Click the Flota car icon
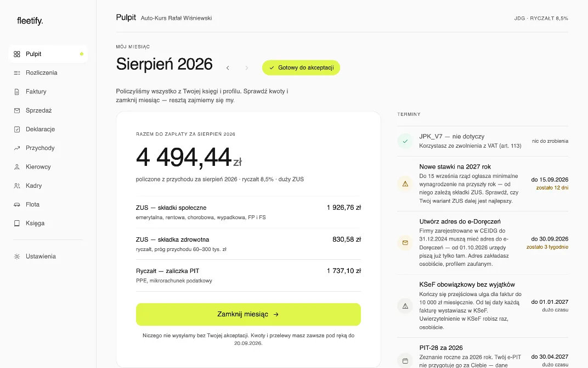This screenshot has width=588, height=368. pos(17,204)
